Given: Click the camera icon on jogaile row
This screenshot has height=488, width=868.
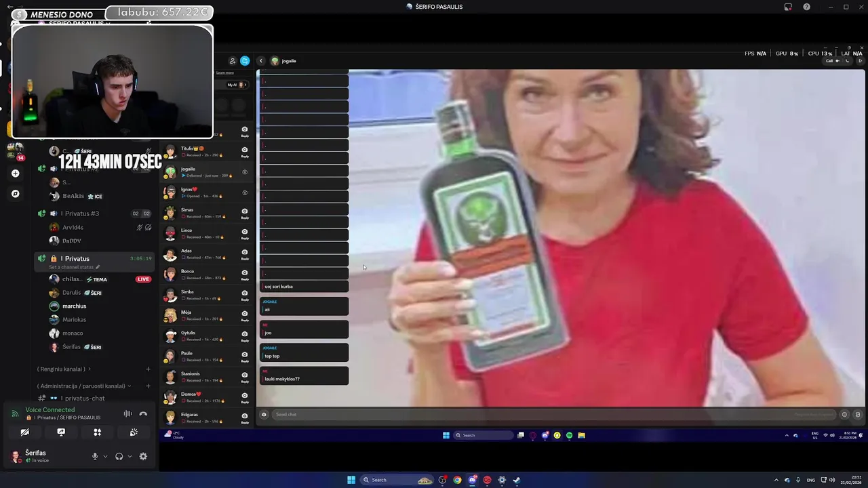Looking at the screenshot, I should (245, 172).
